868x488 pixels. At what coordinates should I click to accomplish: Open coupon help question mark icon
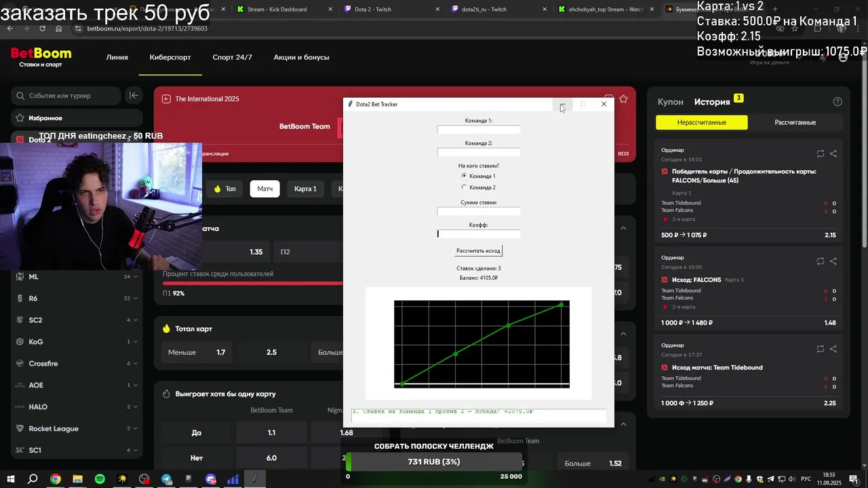pos(837,102)
